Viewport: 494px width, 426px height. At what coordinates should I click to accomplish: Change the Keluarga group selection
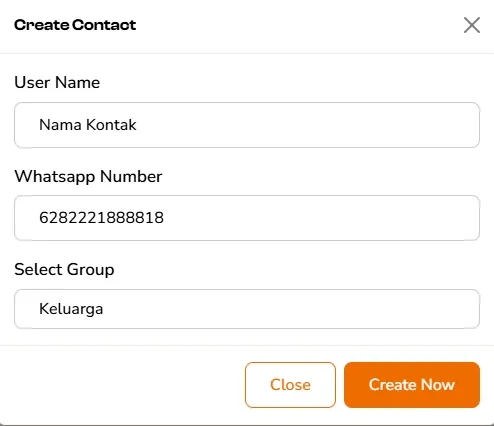click(x=247, y=309)
